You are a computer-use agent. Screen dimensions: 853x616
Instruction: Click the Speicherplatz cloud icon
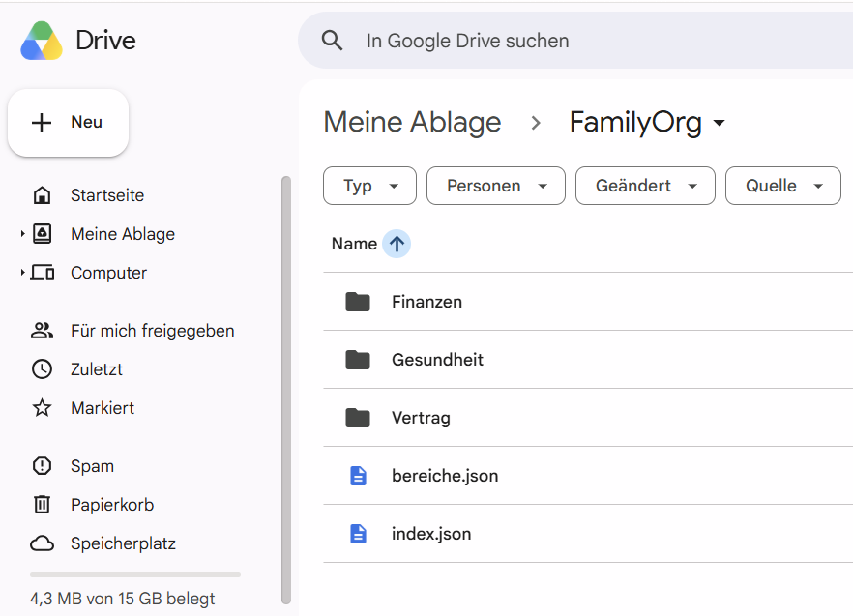click(42, 543)
